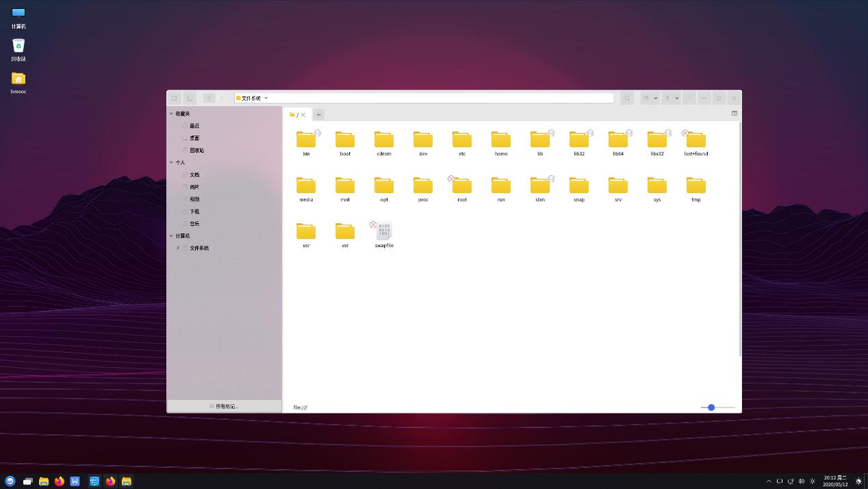Select 最近 in the sidebar

pyautogui.click(x=194, y=126)
